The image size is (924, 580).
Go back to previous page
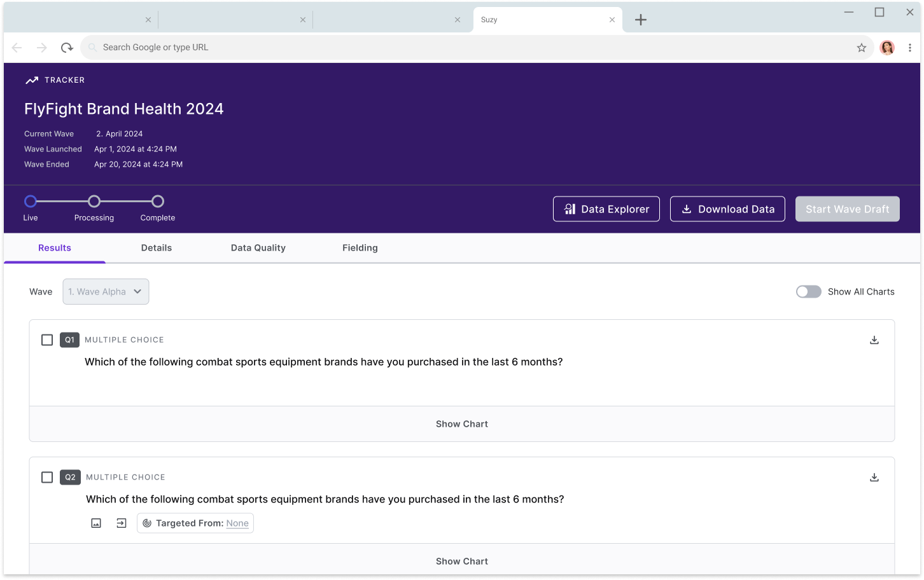coord(17,48)
